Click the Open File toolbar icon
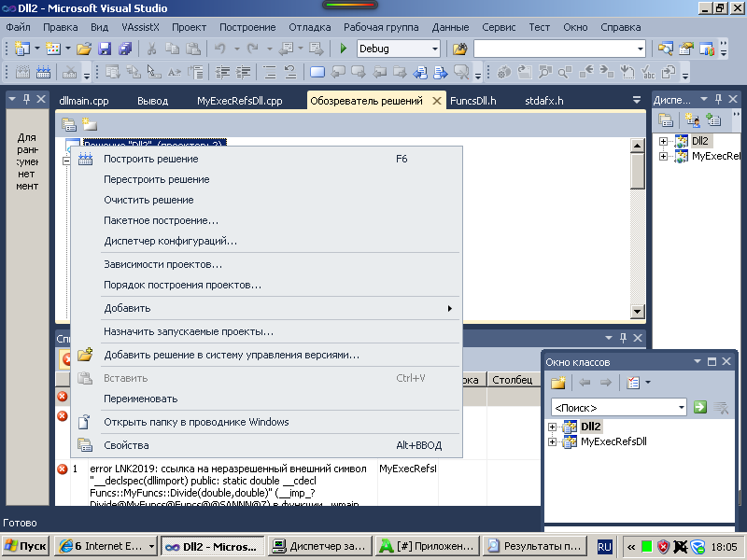The width and height of the screenshot is (747, 560). click(x=84, y=49)
